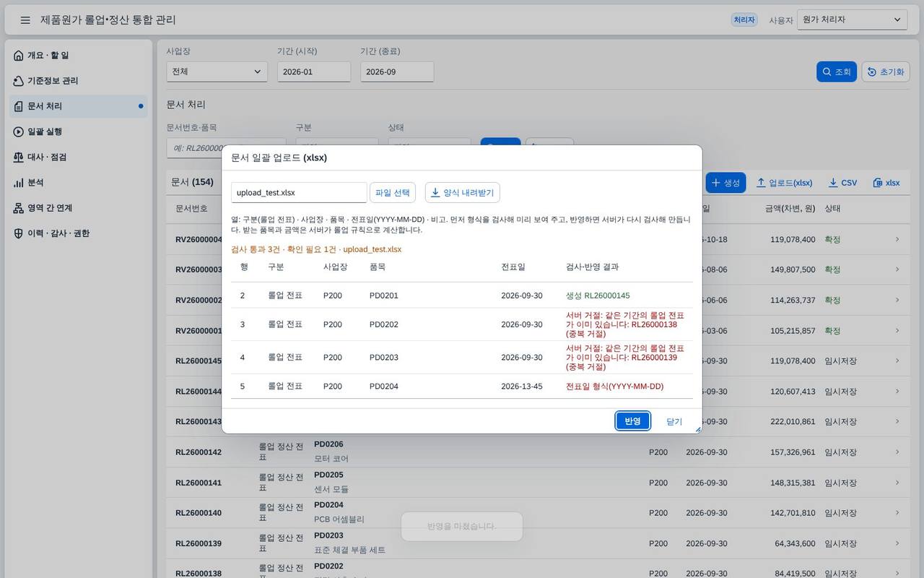Click the 2026-13-45 date cell
Viewport: 924px width, 578px height.
522,387
